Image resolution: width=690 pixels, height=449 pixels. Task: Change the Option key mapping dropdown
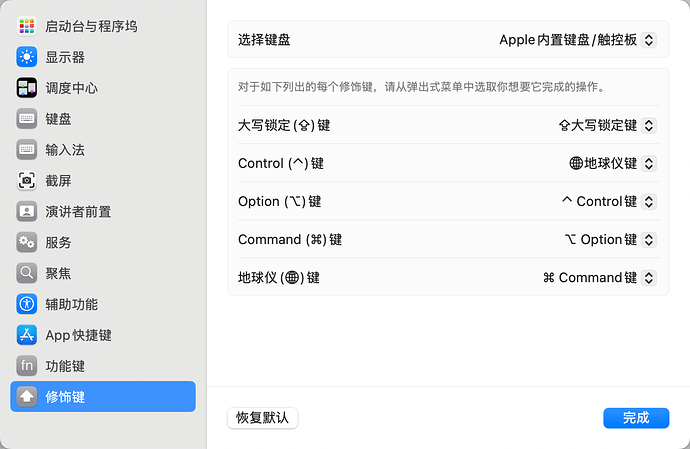click(x=609, y=202)
